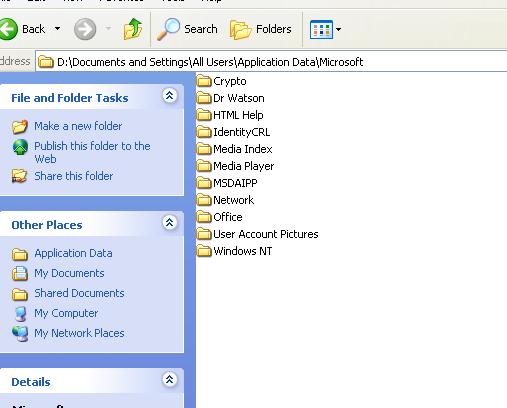507x408 pixels.
Task: Click the Windows NT folder name
Action: (243, 251)
